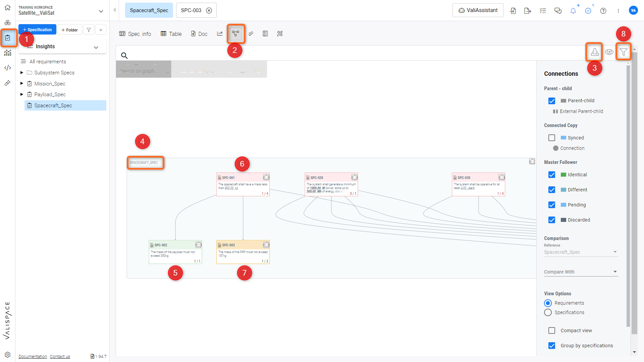Click the + Specification button
Viewport: 644px width, 362px height.
[37, 30]
